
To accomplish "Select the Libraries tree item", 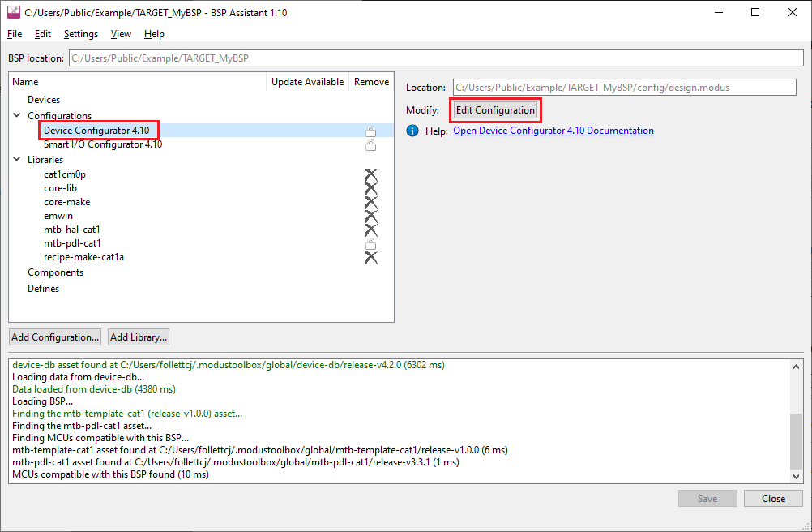I will (45, 160).
